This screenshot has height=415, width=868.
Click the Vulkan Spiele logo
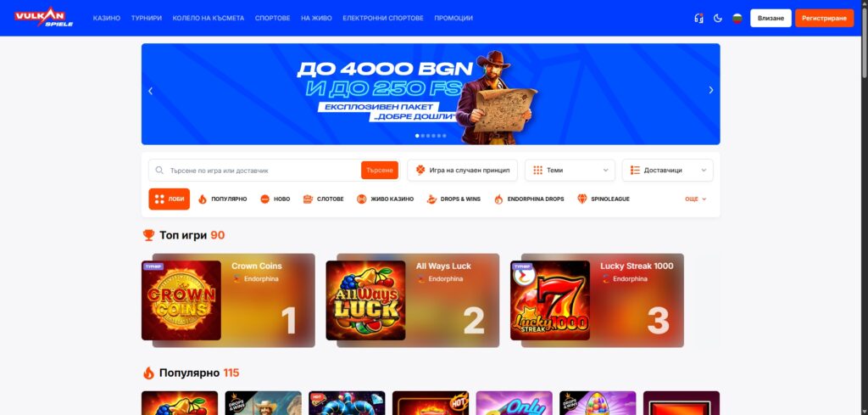point(44,18)
